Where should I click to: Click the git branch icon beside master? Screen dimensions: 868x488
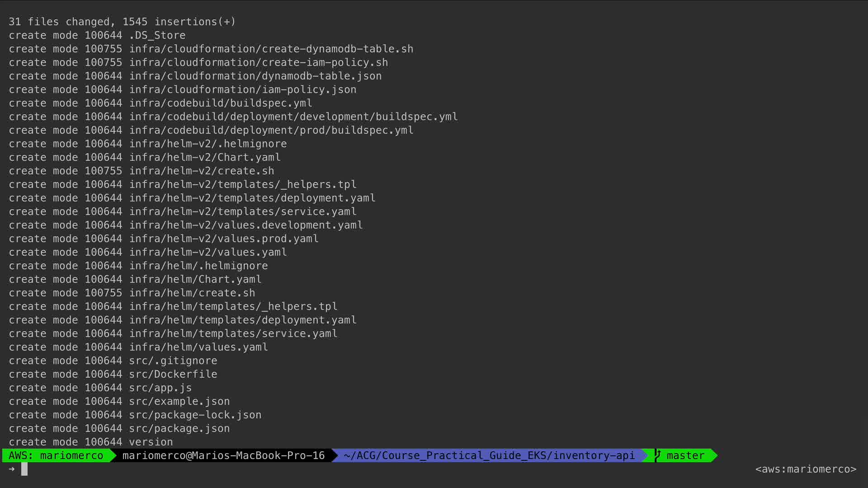click(x=658, y=455)
